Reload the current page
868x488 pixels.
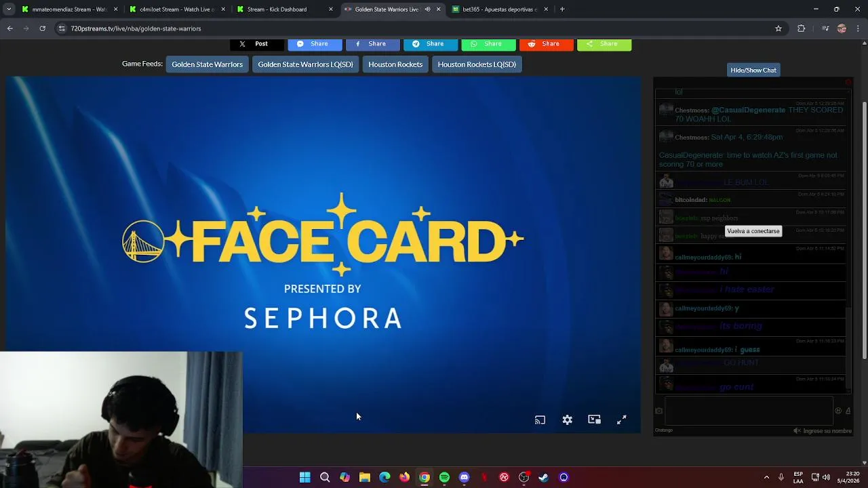(43, 28)
